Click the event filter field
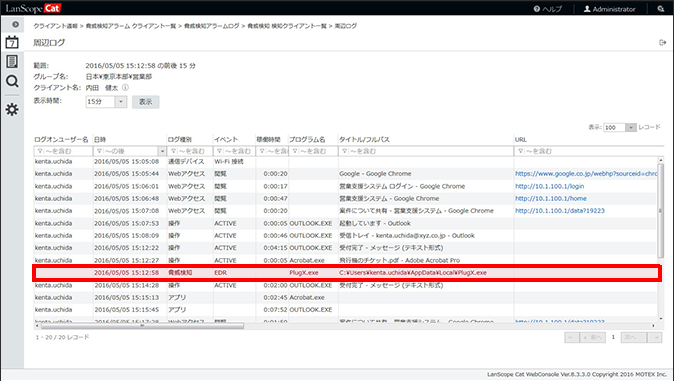This screenshot has height=381, width=674. 234,151
